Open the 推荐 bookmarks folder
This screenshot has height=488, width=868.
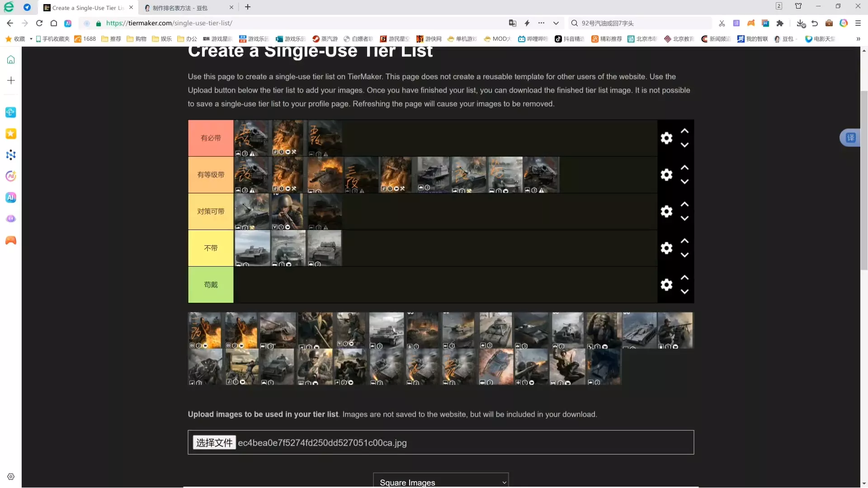click(x=111, y=39)
